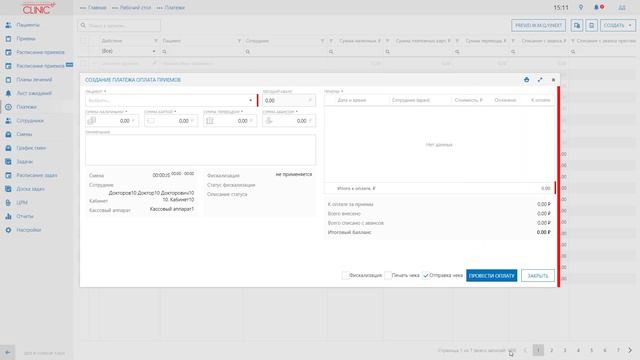Open Планы лечений in sidebar
Image resolution: width=640 pixels, height=360 pixels.
click(34, 80)
